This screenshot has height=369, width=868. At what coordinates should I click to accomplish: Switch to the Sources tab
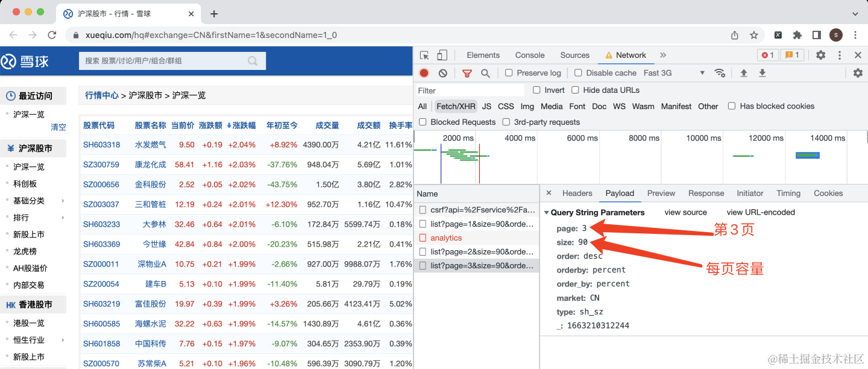[574, 55]
